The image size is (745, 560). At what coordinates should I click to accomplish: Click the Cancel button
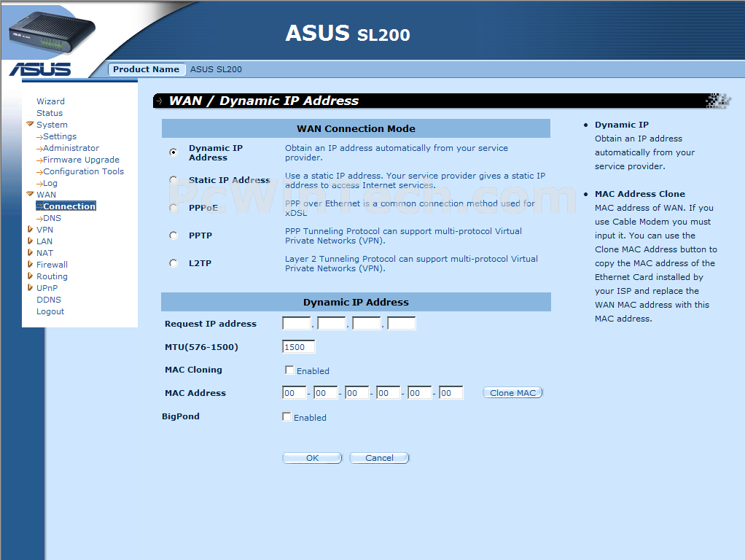[x=379, y=458]
